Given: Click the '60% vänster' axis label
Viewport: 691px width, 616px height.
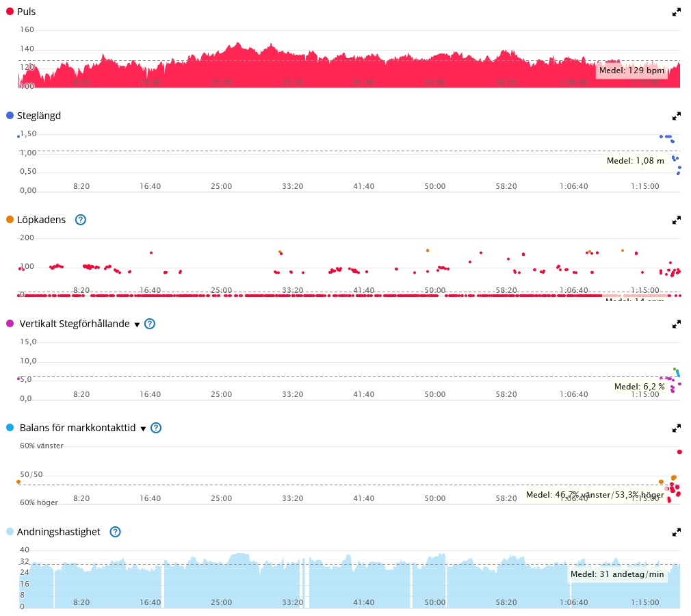Looking at the screenshot, I should (x=42, y=446).
